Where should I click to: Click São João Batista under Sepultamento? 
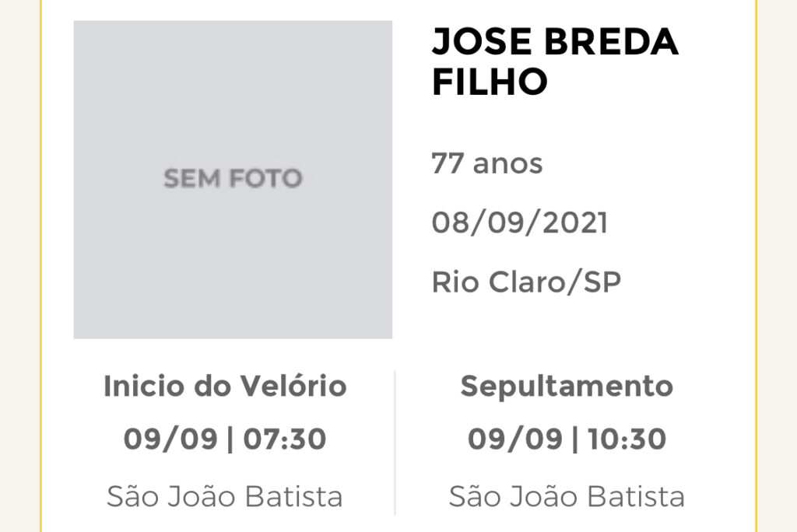[x=567, y=496]
